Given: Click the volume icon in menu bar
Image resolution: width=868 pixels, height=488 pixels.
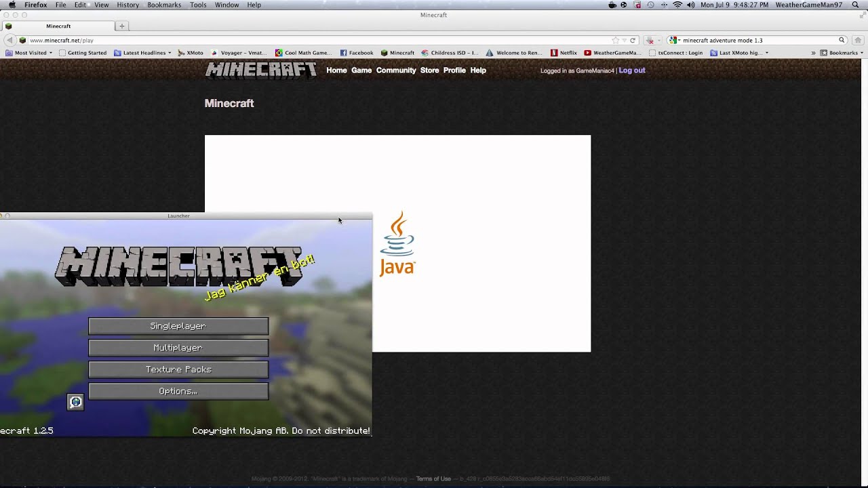Looking at the screenshot, I should click(x=690, y=5).
